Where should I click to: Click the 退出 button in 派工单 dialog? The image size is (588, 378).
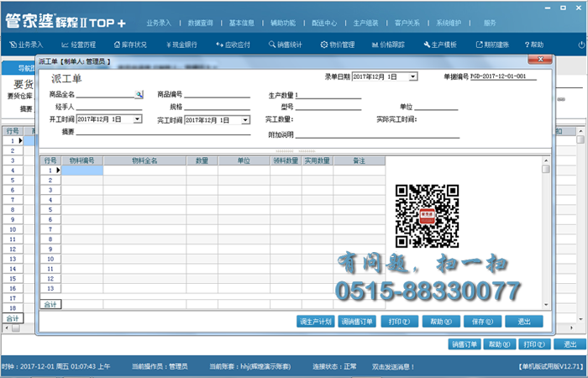point(524,322)
